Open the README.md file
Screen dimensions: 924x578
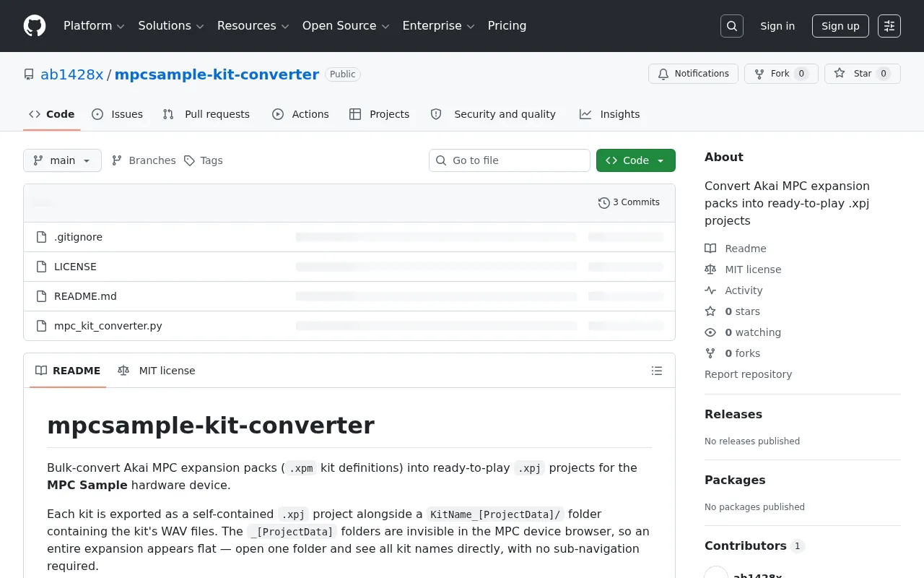point(85,296)
